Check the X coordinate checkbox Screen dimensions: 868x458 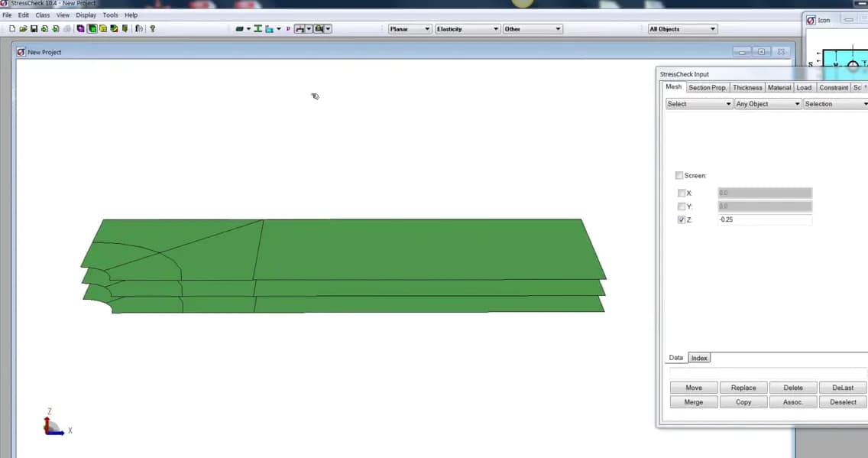pyautogui.click(x=682, y=193)
